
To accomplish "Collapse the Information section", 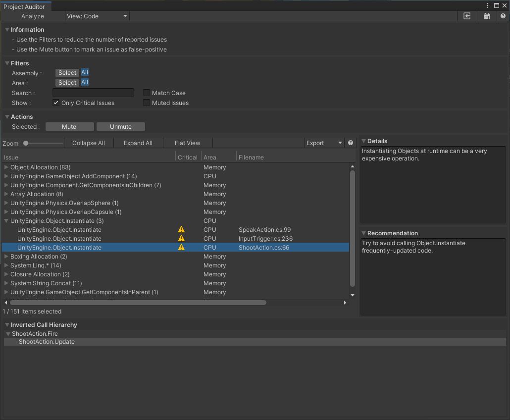I will 7,29.
